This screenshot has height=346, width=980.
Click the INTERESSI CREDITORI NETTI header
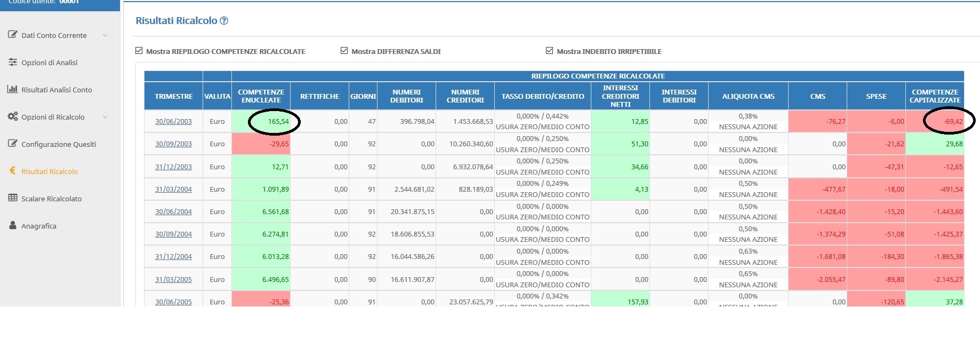621,96
